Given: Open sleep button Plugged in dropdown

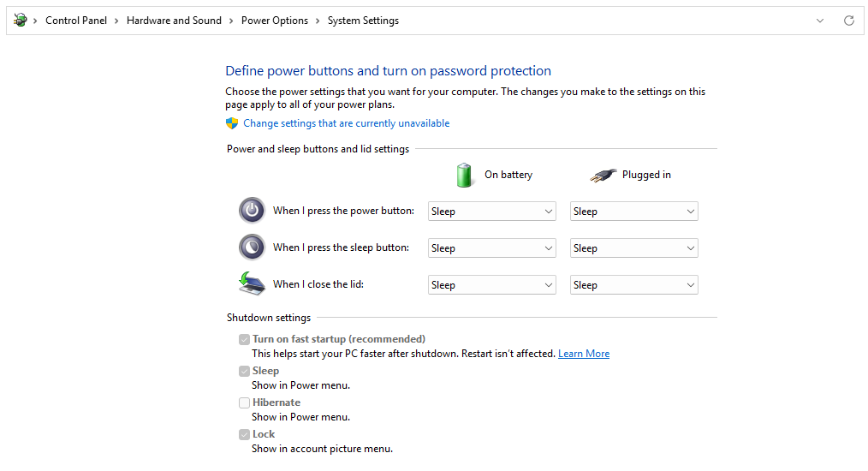Looking at the screenshot, I should point(633,248).
